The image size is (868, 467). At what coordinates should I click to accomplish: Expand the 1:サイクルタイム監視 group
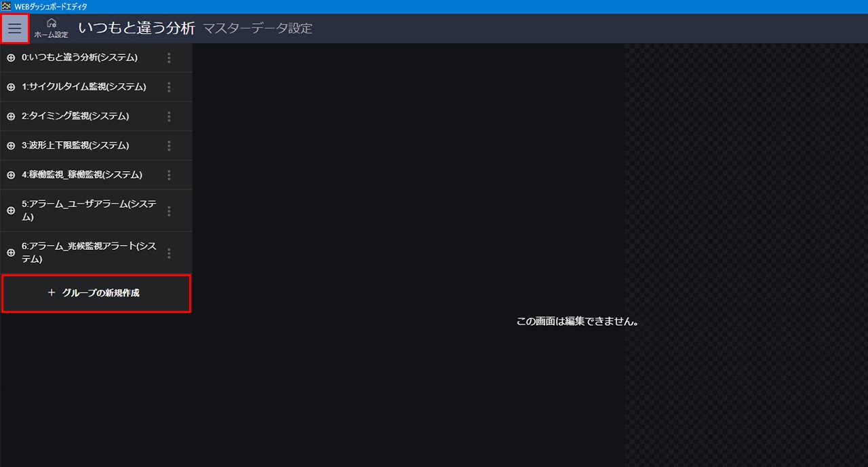(x=10, y=87)
